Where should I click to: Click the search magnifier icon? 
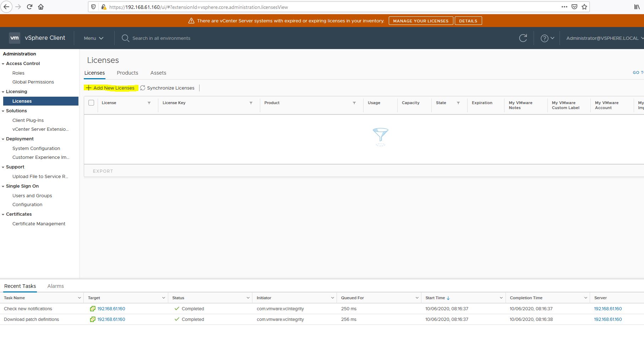pyautogui.click(x=125, y=38)
